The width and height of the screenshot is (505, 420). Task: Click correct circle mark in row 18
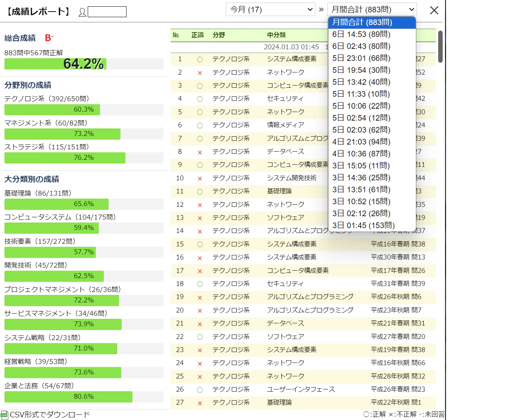(x=200, y=284)
